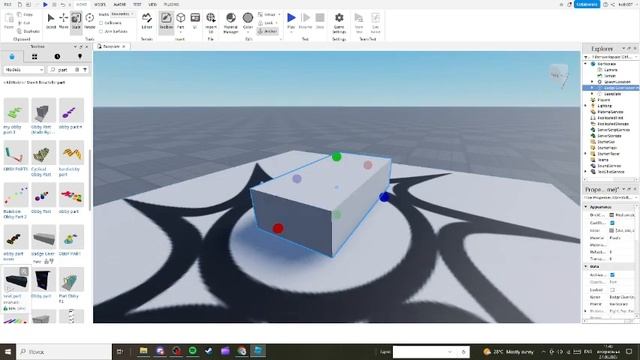Open the AVATAR ribbon tab
The height and width of the screenshot is (360, 640).
tap(120, 4)
